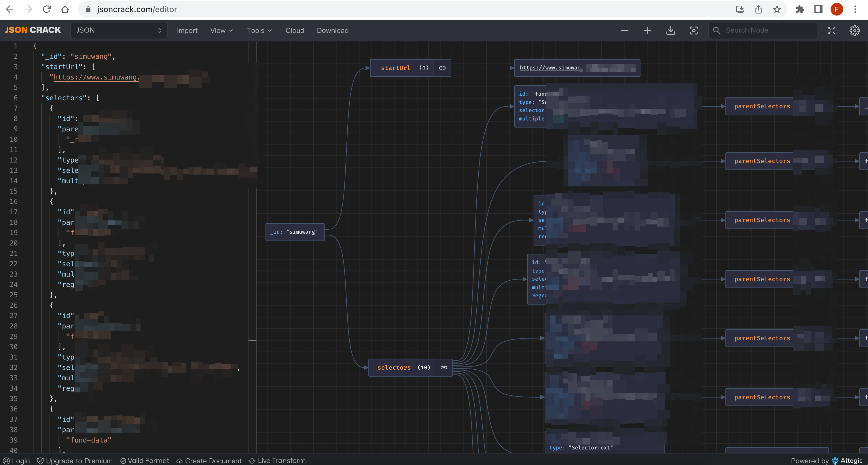868x465 pixels.
Task: Click Upgrade to Premium
Action: (x=75, y=461)
